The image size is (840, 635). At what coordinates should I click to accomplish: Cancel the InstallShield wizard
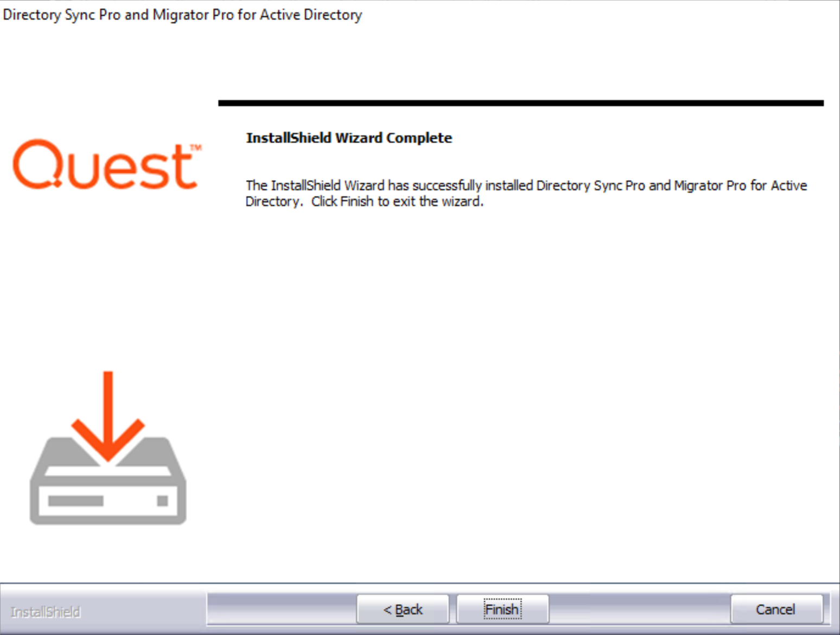tap(777, 610)
